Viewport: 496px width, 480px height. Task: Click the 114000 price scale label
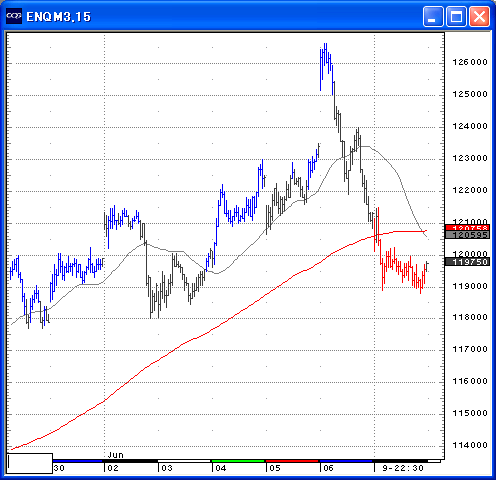point(470,445)
